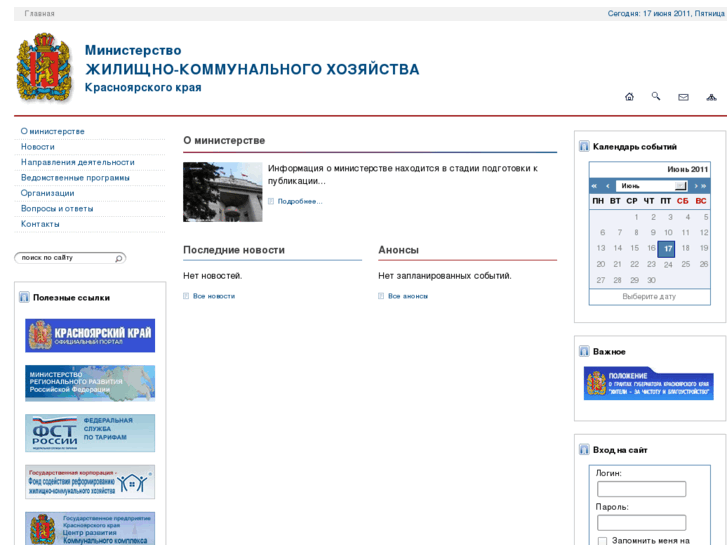Click the date Сегодня: 17 июня 2011

(666, 13)
